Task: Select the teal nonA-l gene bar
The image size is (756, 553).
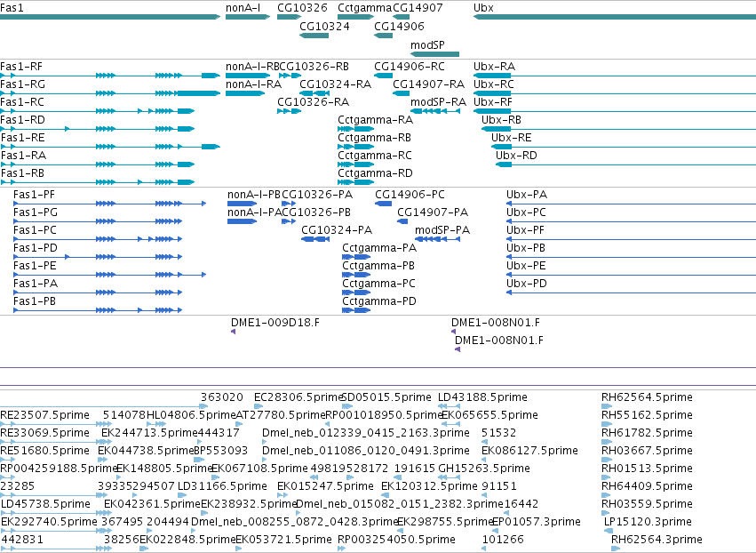Action: point(247,17)
